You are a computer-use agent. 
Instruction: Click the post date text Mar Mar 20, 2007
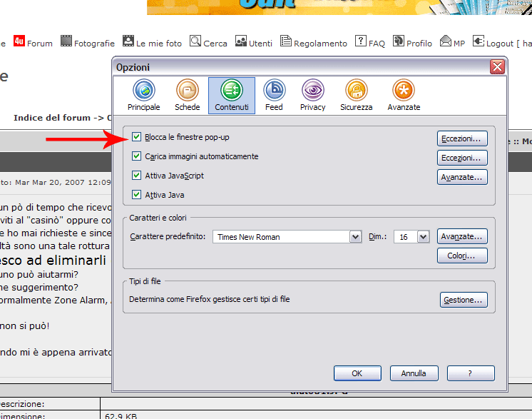coord(51,182)
